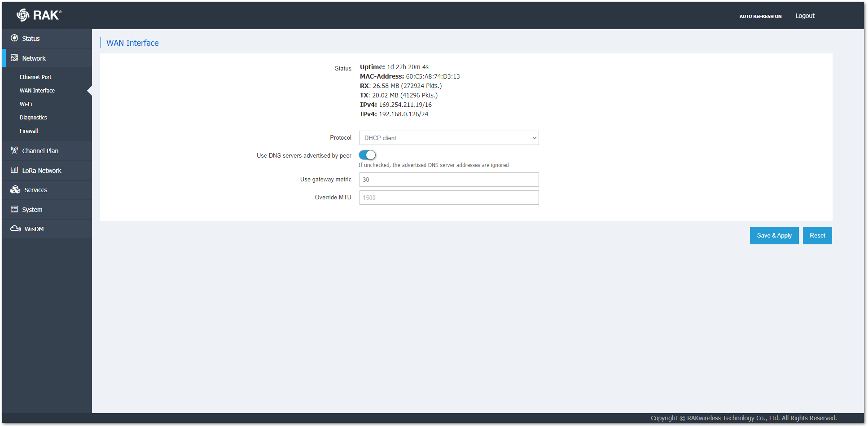This screenshot has height=427, width=868.
Task: Click the Services cubes icon
Action: (15, 189)
